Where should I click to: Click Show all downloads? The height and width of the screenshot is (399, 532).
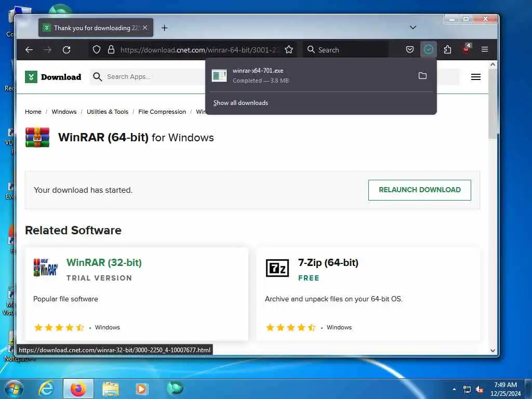(241, 103)
